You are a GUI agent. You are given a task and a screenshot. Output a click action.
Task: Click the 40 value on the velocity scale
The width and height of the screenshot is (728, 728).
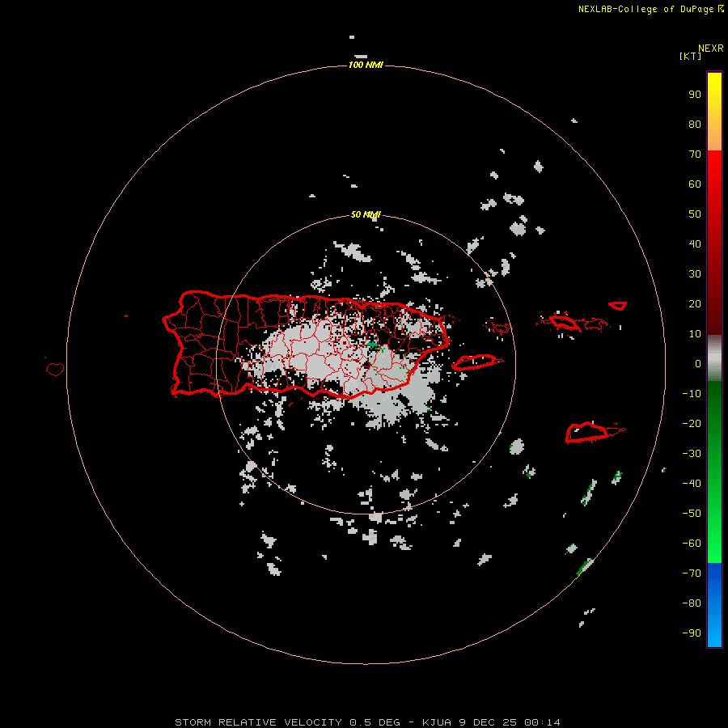tap(695, 244)
